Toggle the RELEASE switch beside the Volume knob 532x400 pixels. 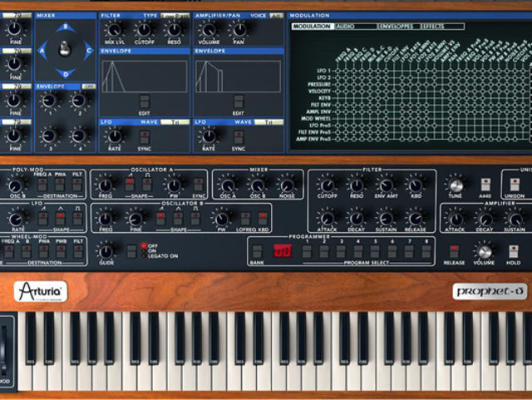455,252
